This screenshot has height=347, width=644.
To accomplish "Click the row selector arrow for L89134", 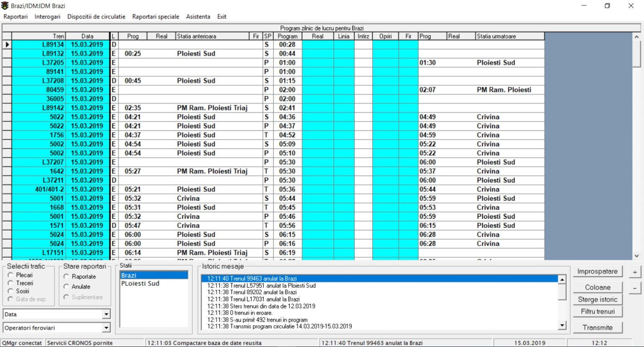I will (7, 44).
